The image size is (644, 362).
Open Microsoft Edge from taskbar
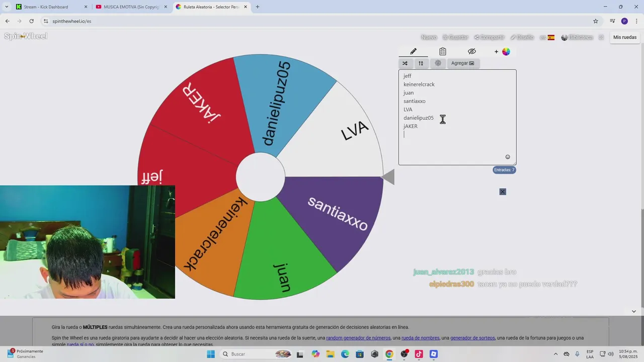345,354
